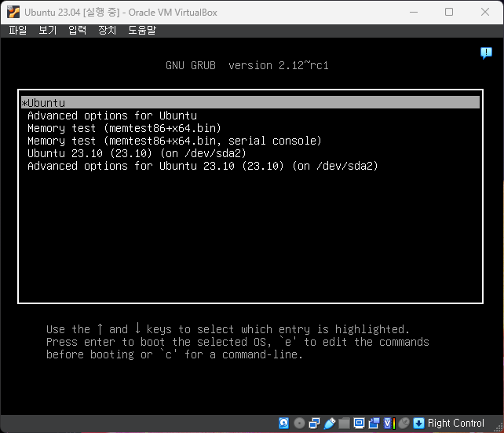The height and width of the screenshot is (433, 504).
Task: Click the display settings status icon
Action: pos(359,423)
